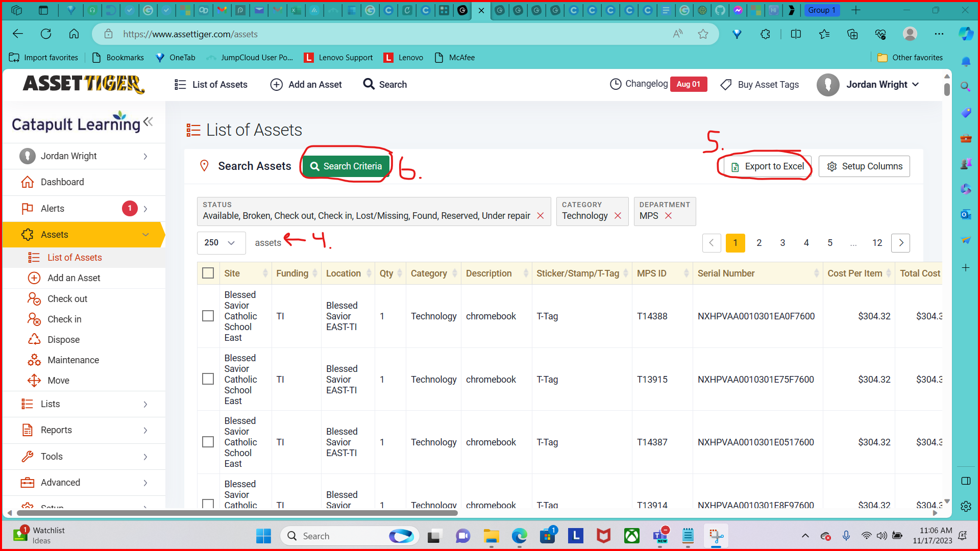Viewport: 980px width, 551px height.
Task: Sort table by Site column
Action: pos(246,273)
